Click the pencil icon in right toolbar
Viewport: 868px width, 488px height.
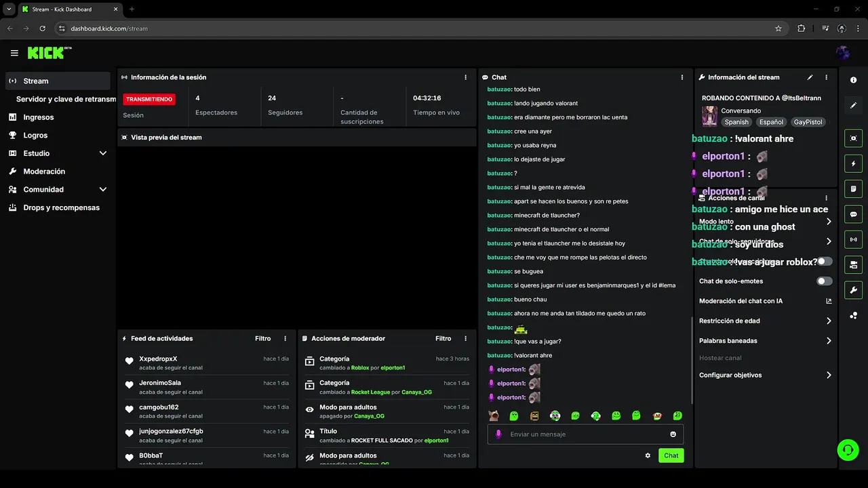click(853, 106)
